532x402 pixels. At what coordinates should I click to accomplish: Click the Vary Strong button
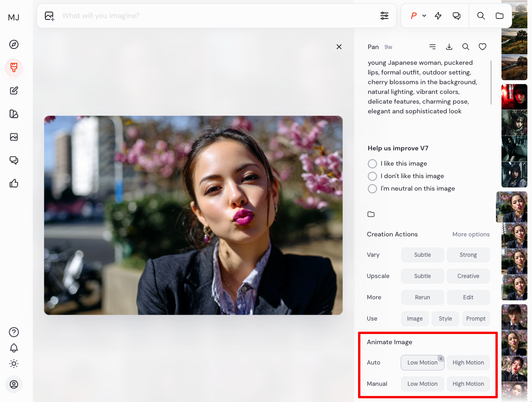click(468, 255)
